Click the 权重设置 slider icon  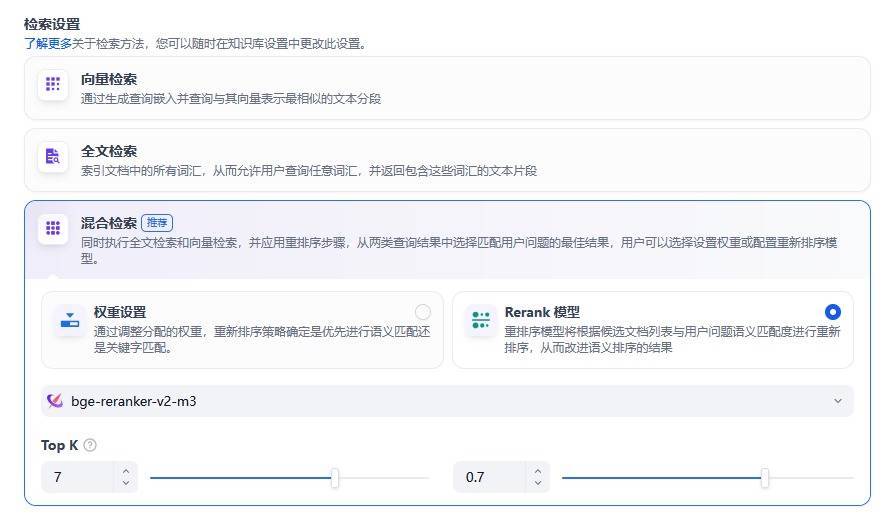70,320
